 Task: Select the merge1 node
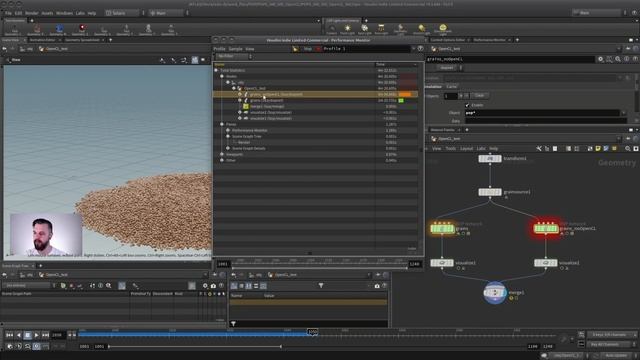pos(495,293)
